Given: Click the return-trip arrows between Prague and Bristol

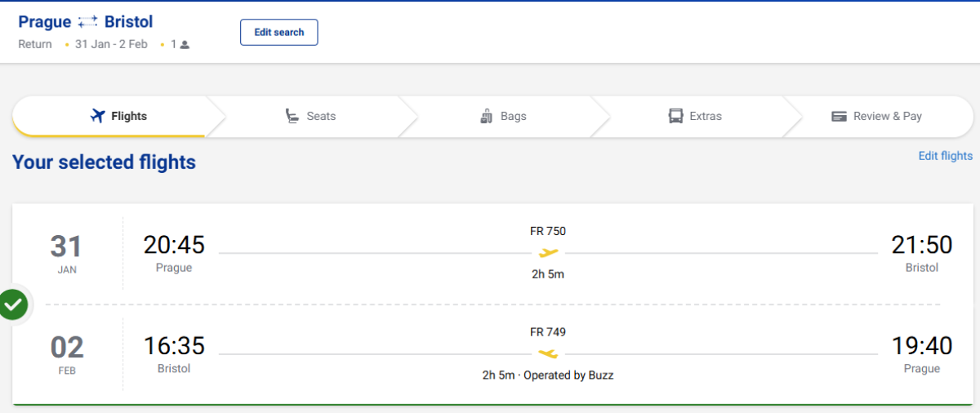Looking at the screenshot, I should point(87,22).
